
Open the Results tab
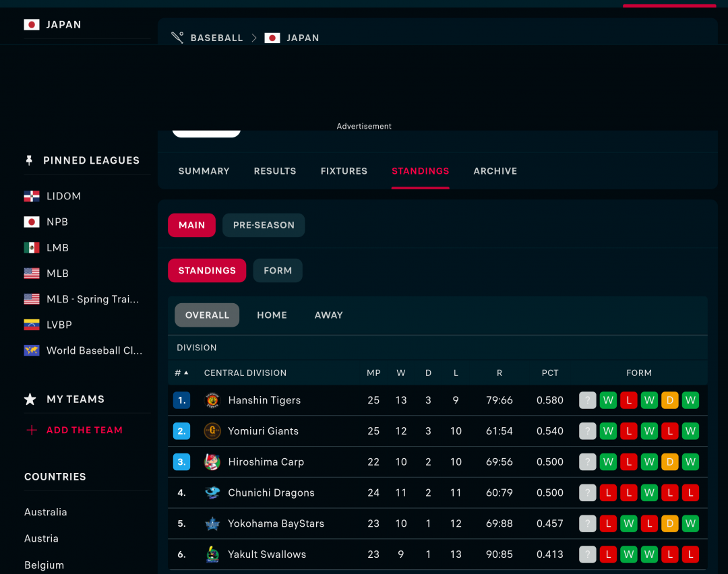pyautogui.click(x=275, y=171)
